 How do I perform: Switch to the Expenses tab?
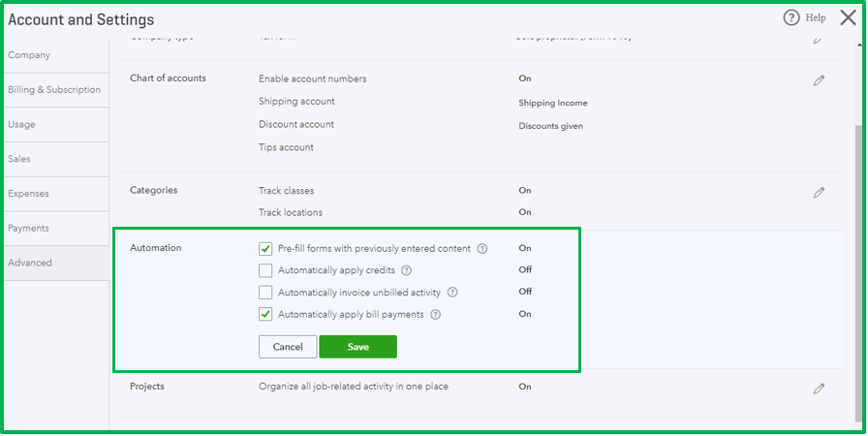(x=56, y=194)
